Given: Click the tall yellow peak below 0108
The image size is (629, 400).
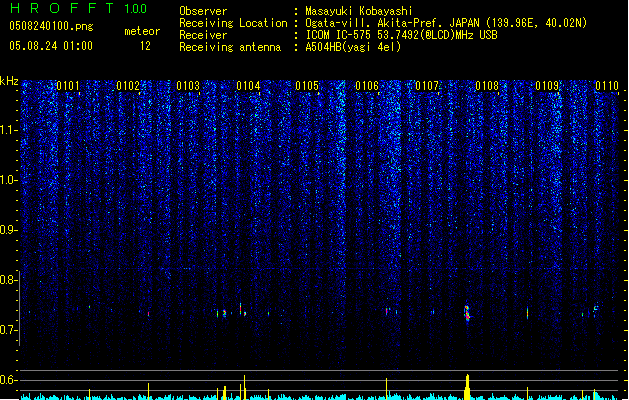Looking at the screenshot, I should (467, 387).
